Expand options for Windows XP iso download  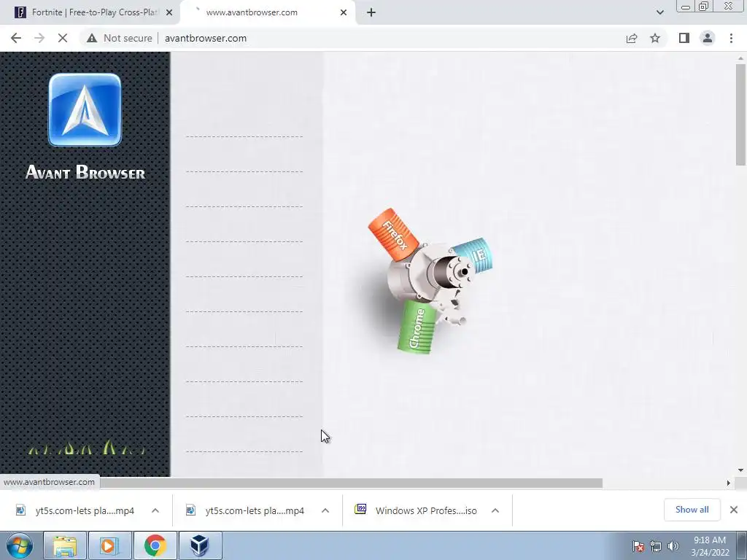pyautogui.click(x=495, y=511)
